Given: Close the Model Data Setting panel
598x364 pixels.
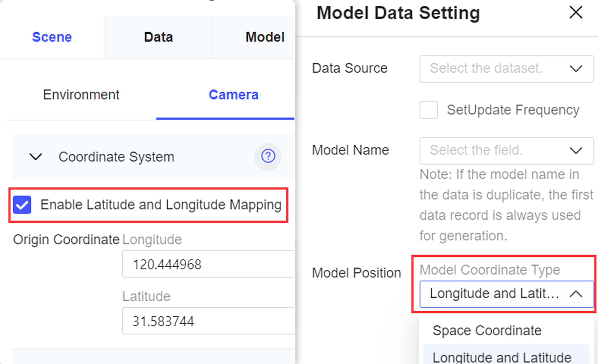Looking at the screenshot, I should tap(576, 12).
